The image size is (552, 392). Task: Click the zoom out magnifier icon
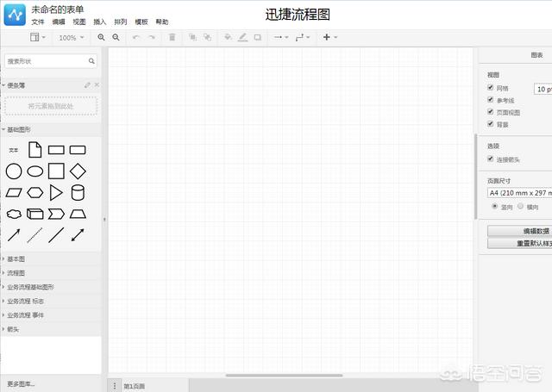tap(116, 37)
